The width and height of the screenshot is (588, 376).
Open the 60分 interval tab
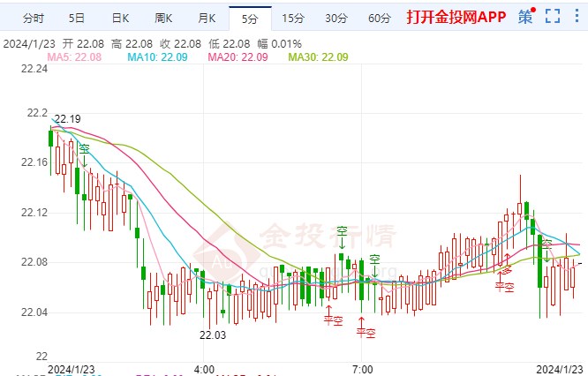click(x=380, y=18)
